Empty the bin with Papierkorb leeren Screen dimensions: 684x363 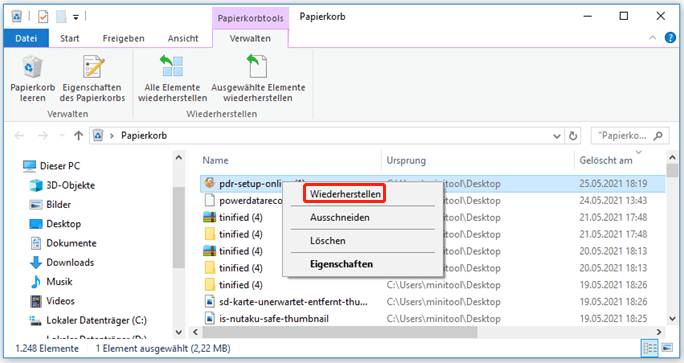(32, 79)
